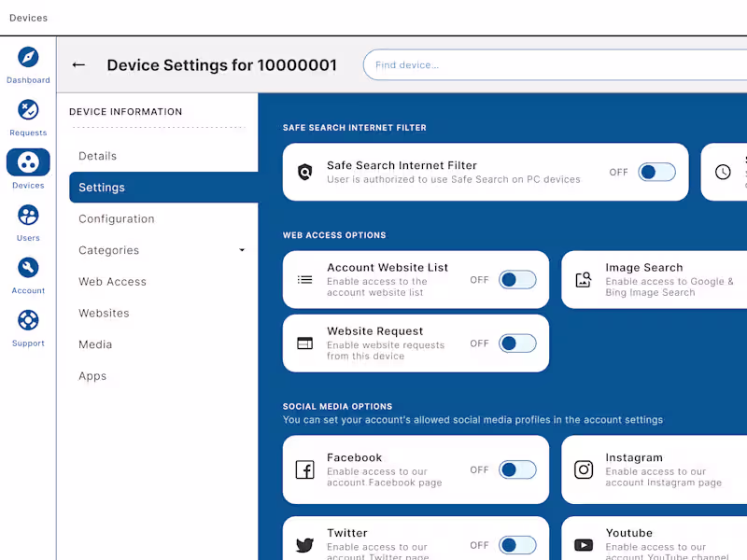Open Support lifebuoy icon
Image resolution: width=747 pixels, height=560 pixels.
pos(28,321)
